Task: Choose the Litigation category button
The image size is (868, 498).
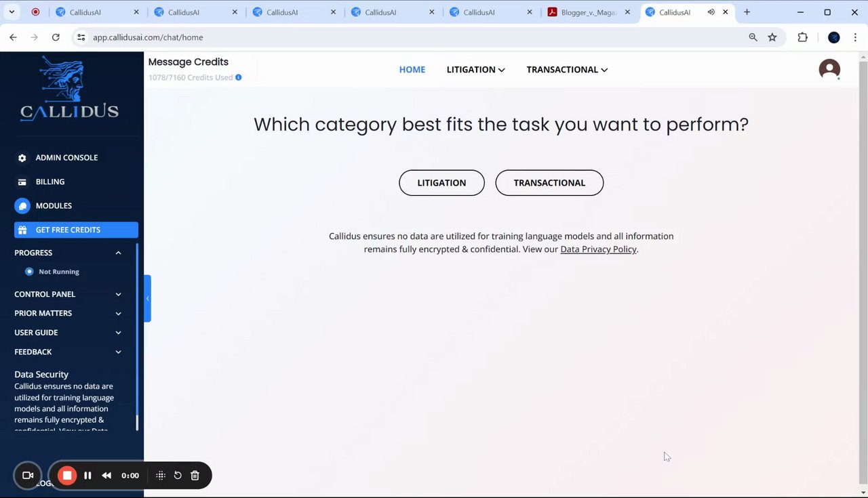Action: pos(441,183)
